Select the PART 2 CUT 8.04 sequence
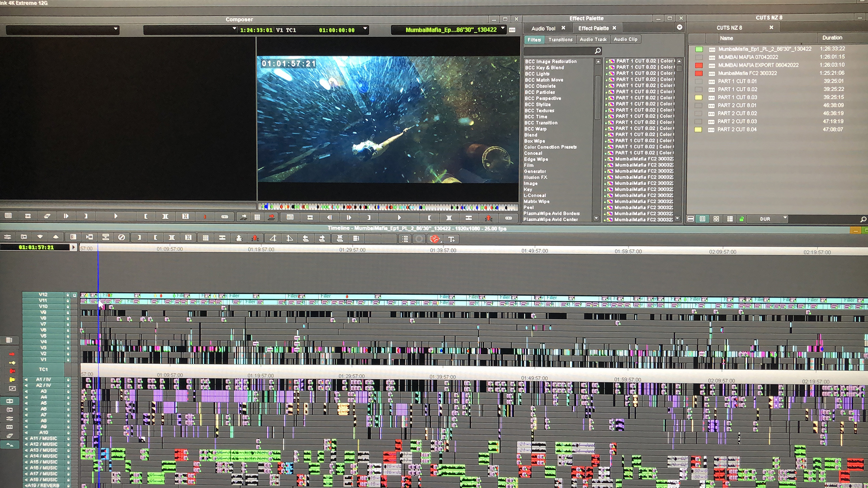This screenshot has width=868, height=488. 736,130
